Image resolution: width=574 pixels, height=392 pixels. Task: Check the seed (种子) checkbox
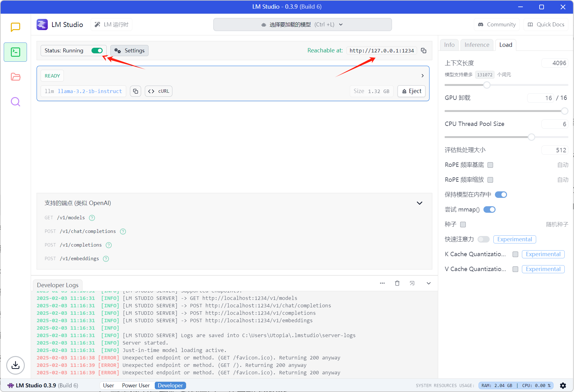pyautogui.click(x=463, y=225)
